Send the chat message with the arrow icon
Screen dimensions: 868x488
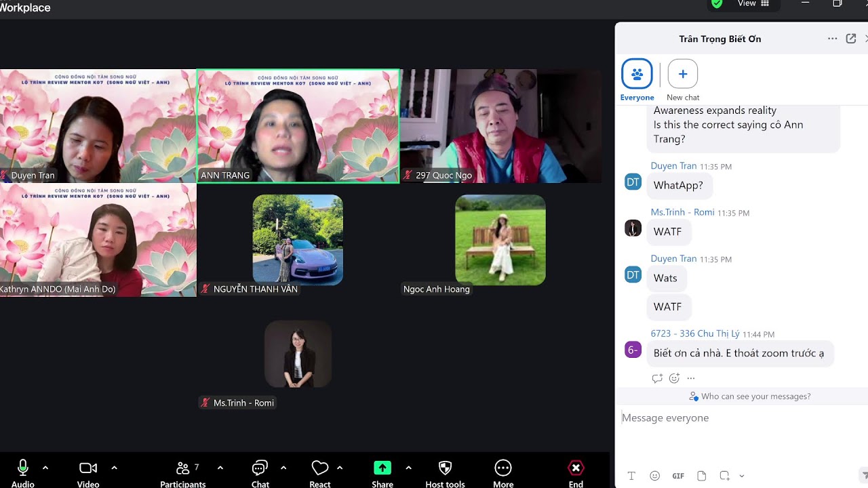coord(863,474)
